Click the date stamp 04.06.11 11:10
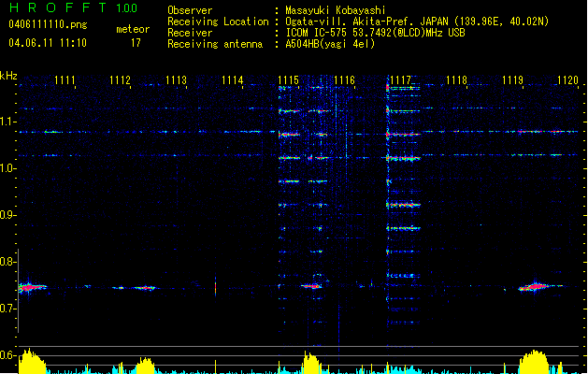588x374 pixels. [48, 43]
